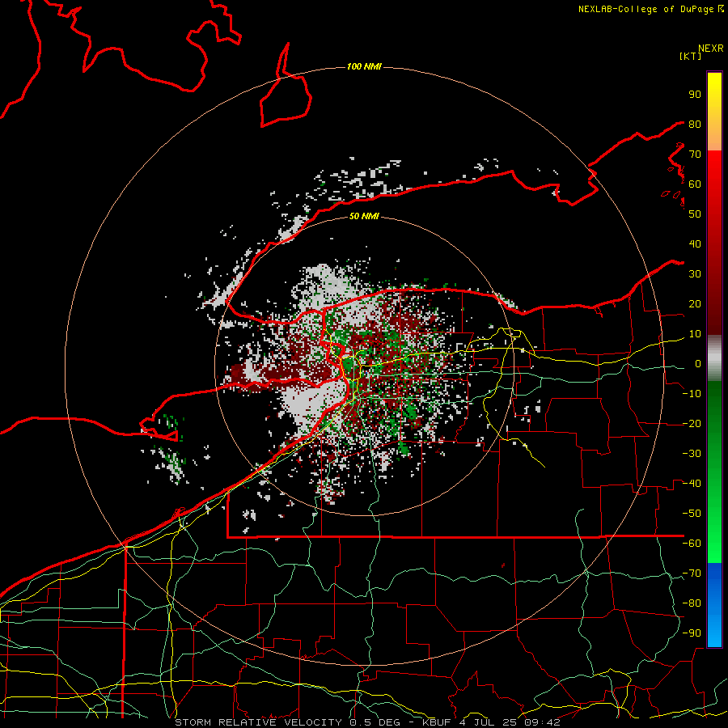728x728 pixels.
Task: Click the 50 value on velocity scale
Action: click(x=695, y=214)
